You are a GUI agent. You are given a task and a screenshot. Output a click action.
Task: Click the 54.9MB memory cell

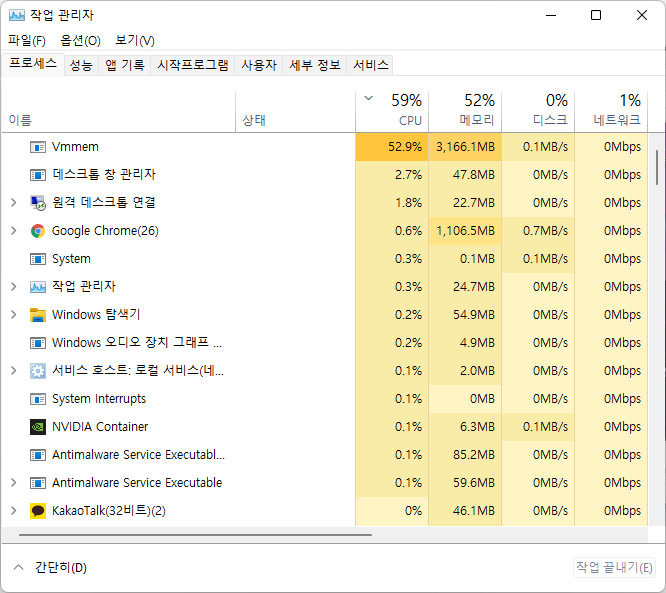tap(465, 315)
